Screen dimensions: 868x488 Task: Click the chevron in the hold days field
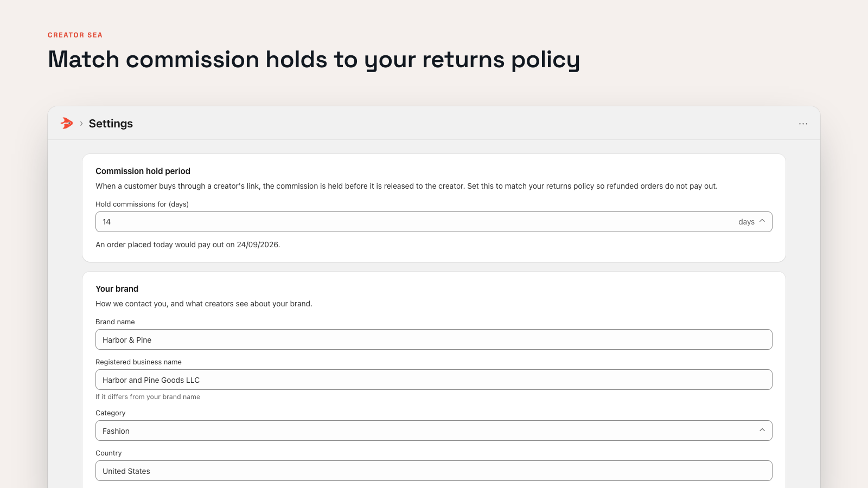click(762, 221)
